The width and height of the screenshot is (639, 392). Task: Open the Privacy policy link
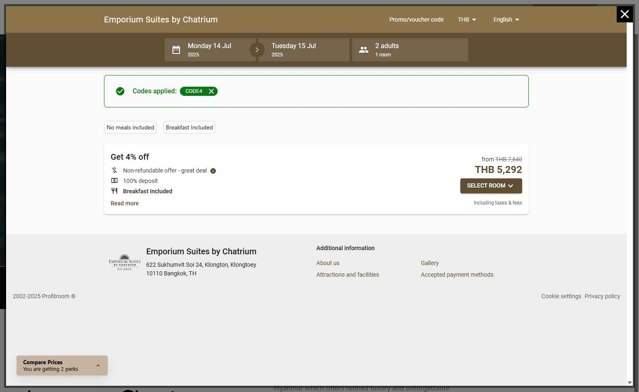pyautogui.click(x=602, y=296)
